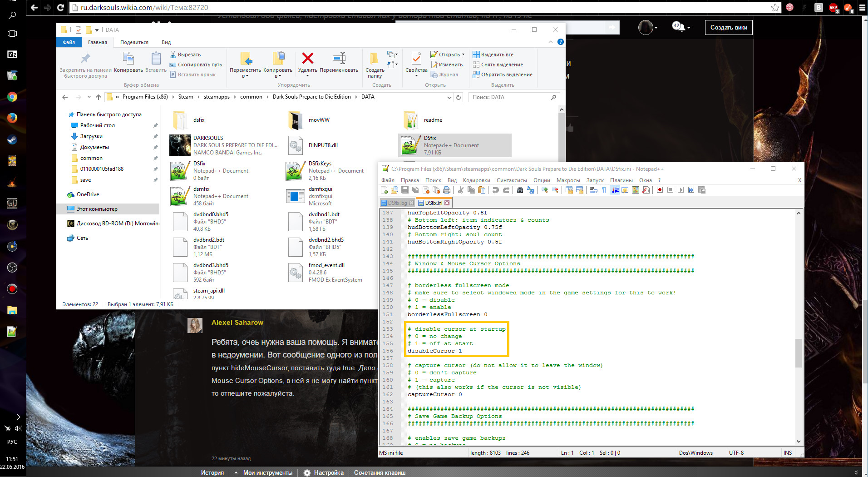The image size is (868, 477).
Task: Start macro recording with the red dot icon
Action: 660,190
